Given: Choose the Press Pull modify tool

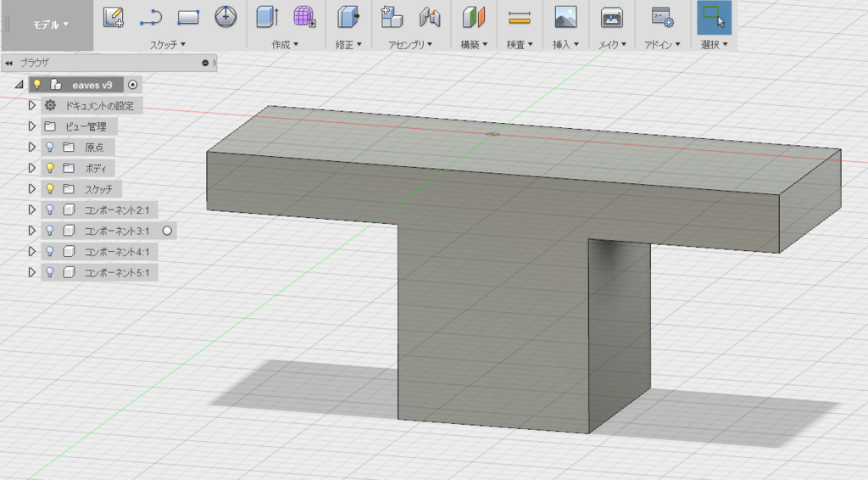Looking at the screenshot, I should (348, 17).
